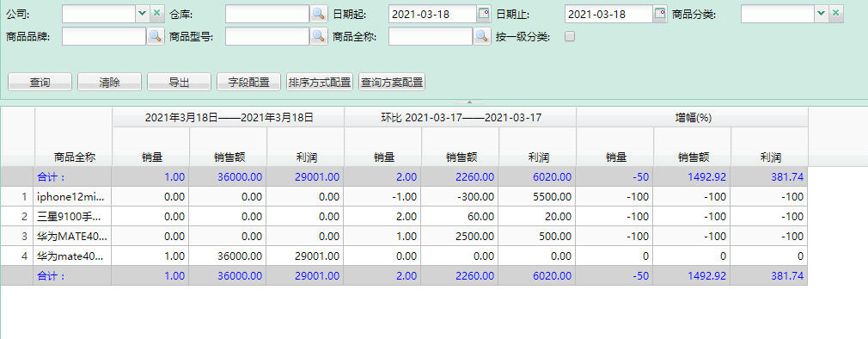The width and height of the screenshot is (868, 339).
Task: Click the 2021年3月18日 period group header
Action: click(229, 117)
